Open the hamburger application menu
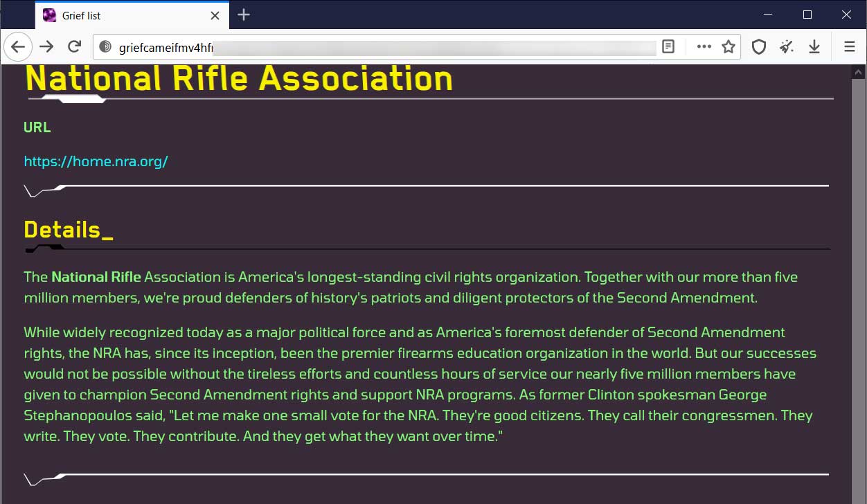 tap(850, 46)
